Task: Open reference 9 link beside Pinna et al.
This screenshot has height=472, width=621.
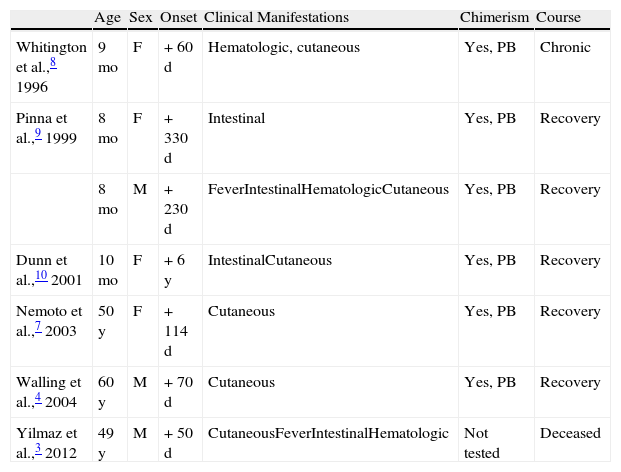Action: point(36,131)
